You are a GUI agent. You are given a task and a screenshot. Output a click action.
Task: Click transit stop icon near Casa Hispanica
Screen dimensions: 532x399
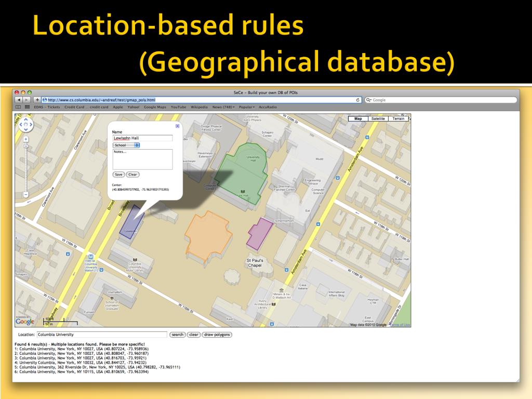tap(68, 254)
